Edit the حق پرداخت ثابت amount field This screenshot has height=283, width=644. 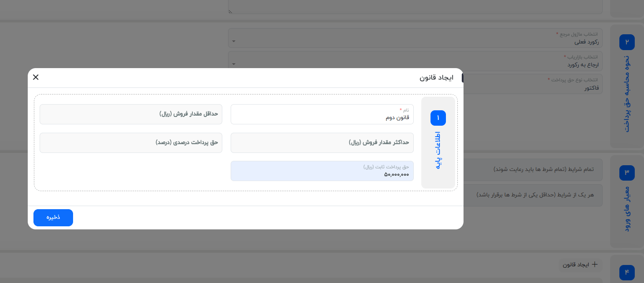coord(322,171)
